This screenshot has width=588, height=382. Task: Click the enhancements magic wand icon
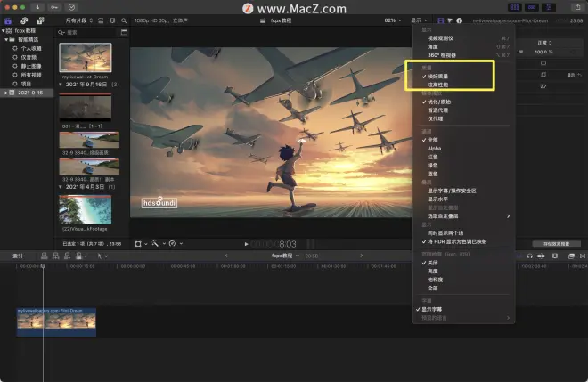pos(155,244)
